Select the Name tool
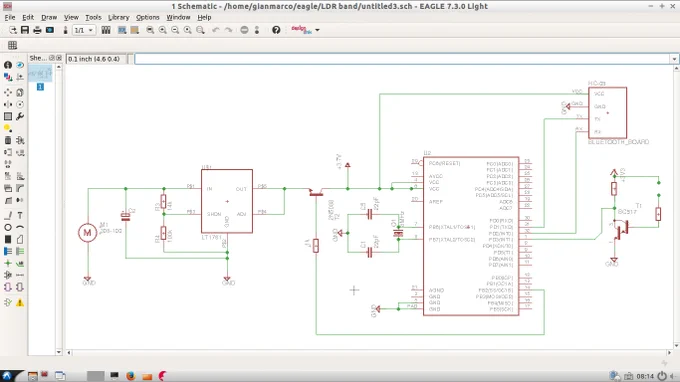 tap(8, 176)
